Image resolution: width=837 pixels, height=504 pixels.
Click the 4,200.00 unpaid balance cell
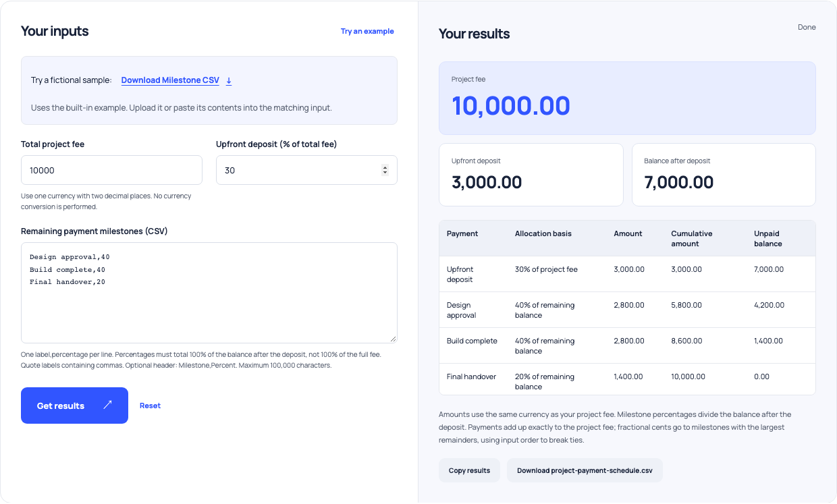pos(769,305)
